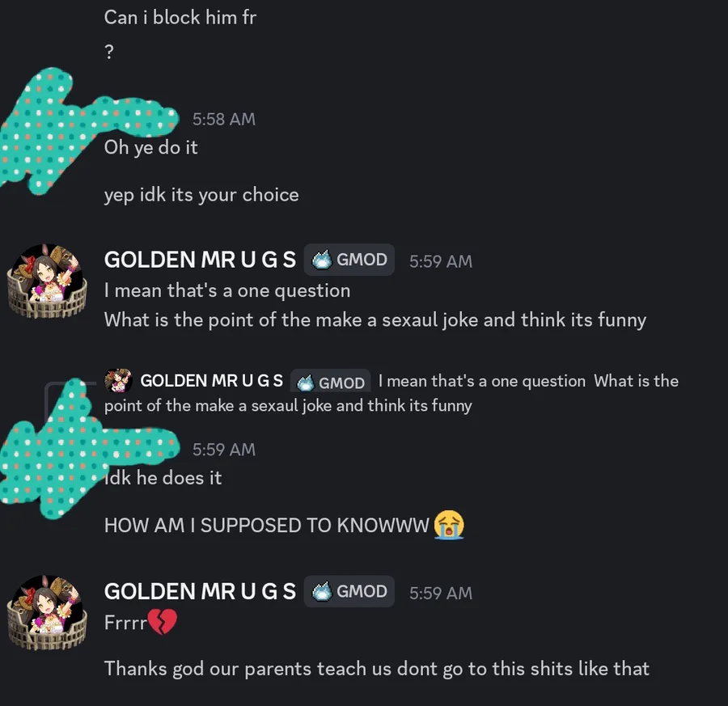The image size is (728, 706).
Task: Open the first GOLDEN MR U G S avatar
Action: pos(47,281)
